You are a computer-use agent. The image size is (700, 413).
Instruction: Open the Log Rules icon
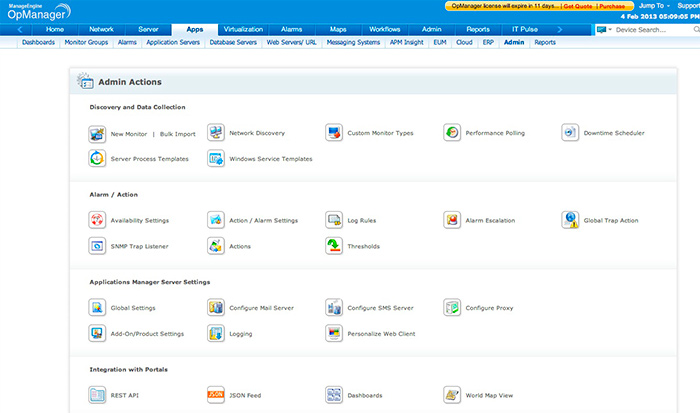point(334,220)
